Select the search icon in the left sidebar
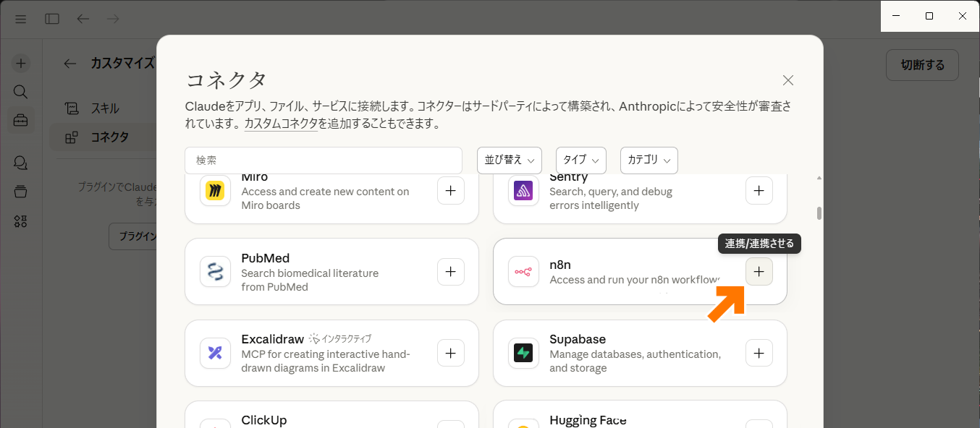 (x=20, y=92)
